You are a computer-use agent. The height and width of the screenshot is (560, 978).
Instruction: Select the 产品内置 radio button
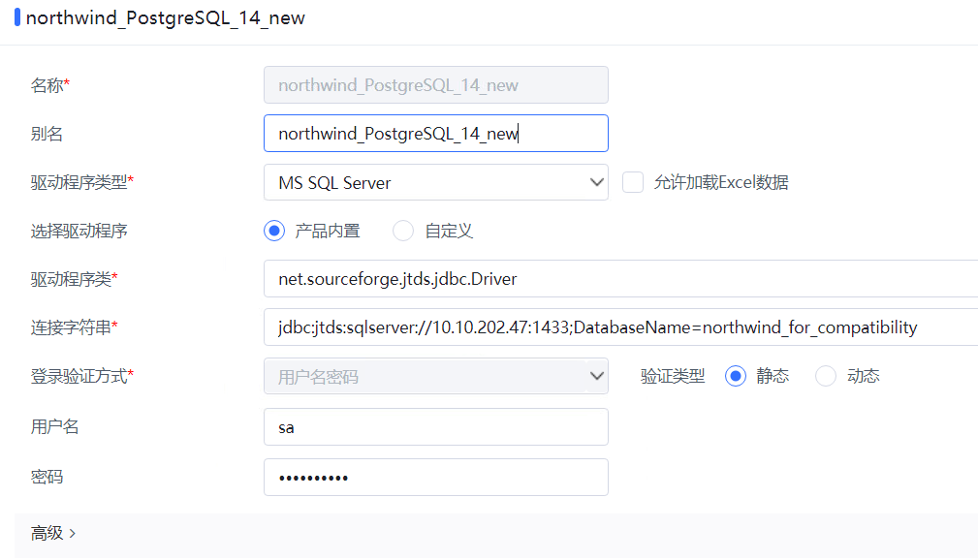[273, 231]
